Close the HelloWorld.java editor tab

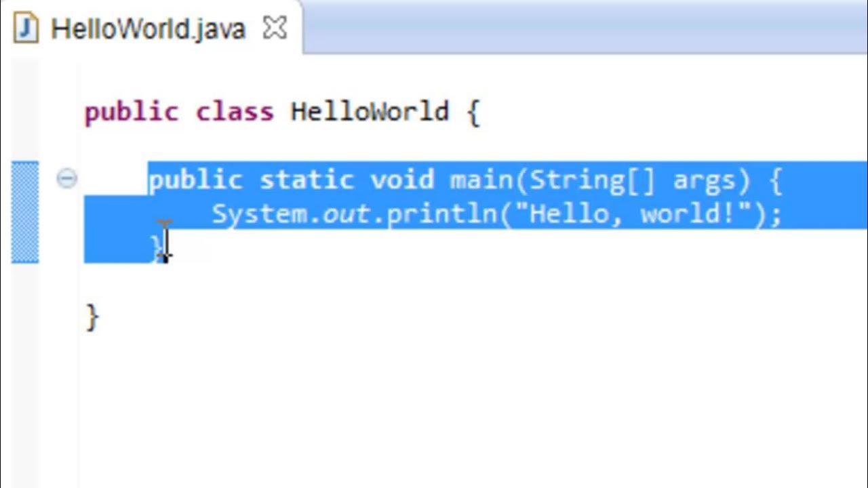tap(275, 28)
